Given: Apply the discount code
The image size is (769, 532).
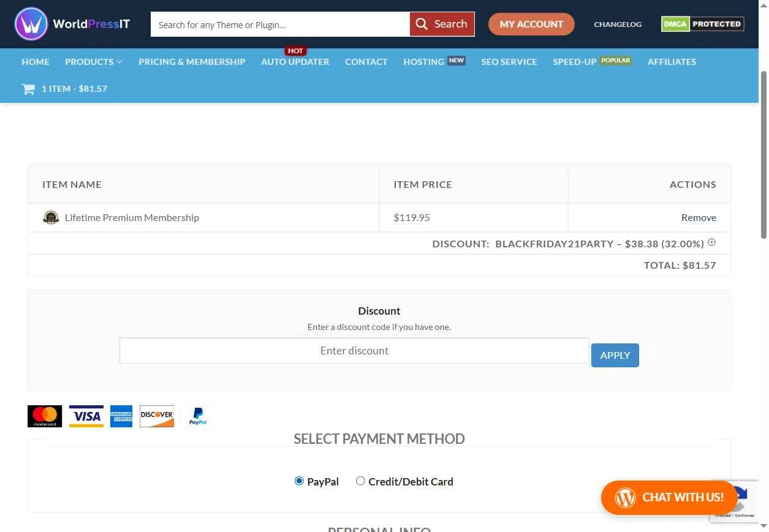Looking at the screenshot, I should tap(615, 355).
